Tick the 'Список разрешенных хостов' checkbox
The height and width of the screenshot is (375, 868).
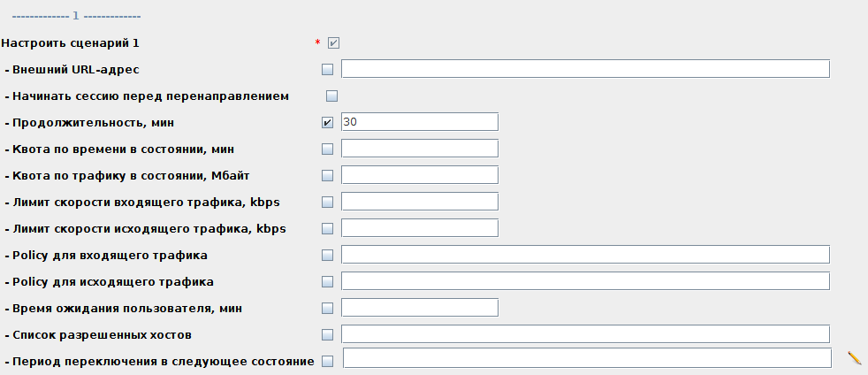click(x=328, y=334)
